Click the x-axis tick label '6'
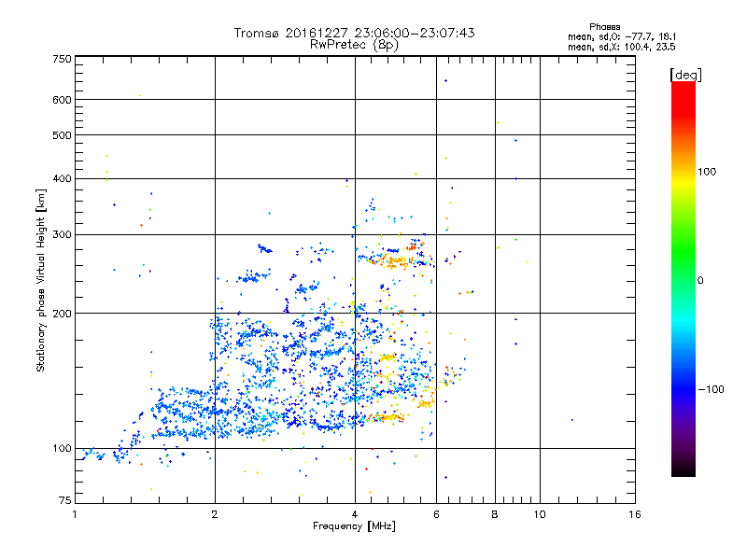This screenshot has width=747, height=560. (436, 514)
